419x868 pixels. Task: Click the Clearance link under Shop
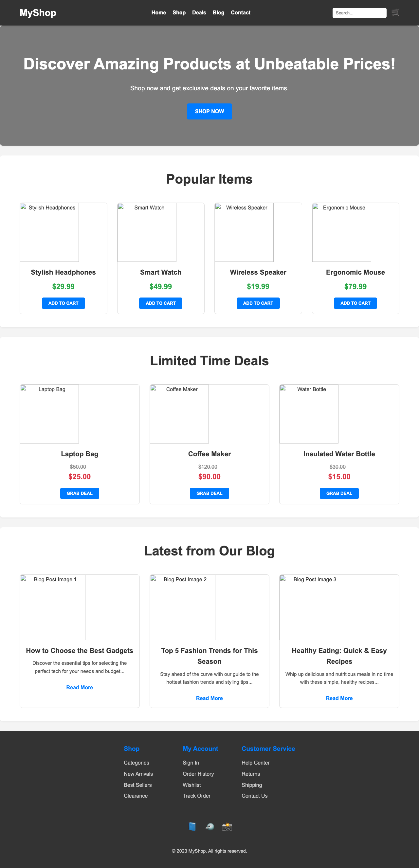[x=136, y=796]
